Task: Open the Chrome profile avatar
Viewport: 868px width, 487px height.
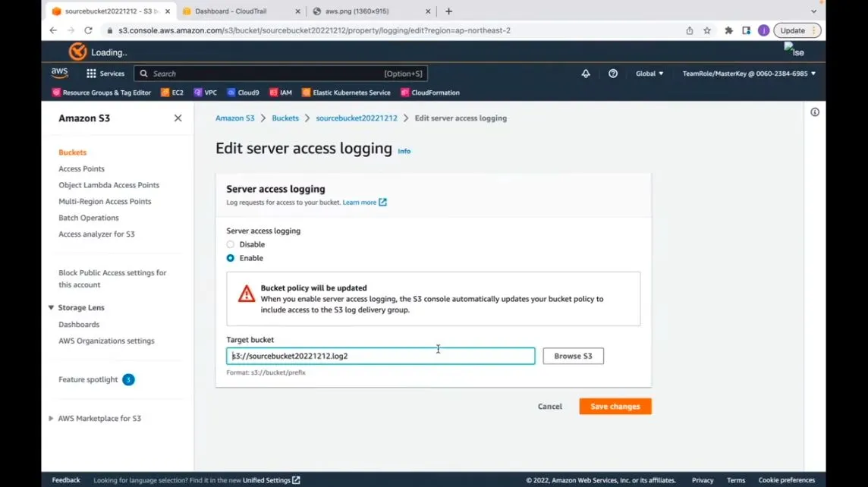Action: [763, 30]
